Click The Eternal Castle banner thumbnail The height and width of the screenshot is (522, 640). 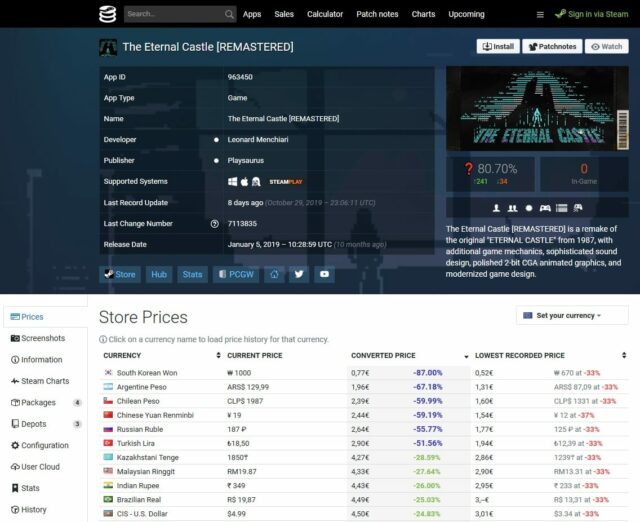click(x=537, y=108)
